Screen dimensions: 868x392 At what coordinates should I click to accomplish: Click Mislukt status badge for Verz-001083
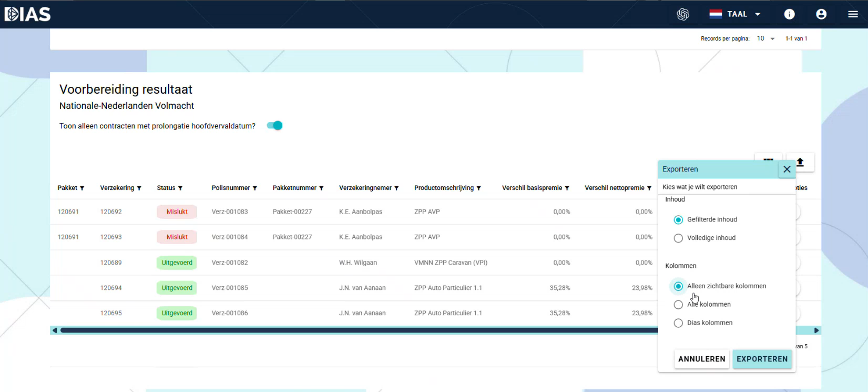coord(177,212)
